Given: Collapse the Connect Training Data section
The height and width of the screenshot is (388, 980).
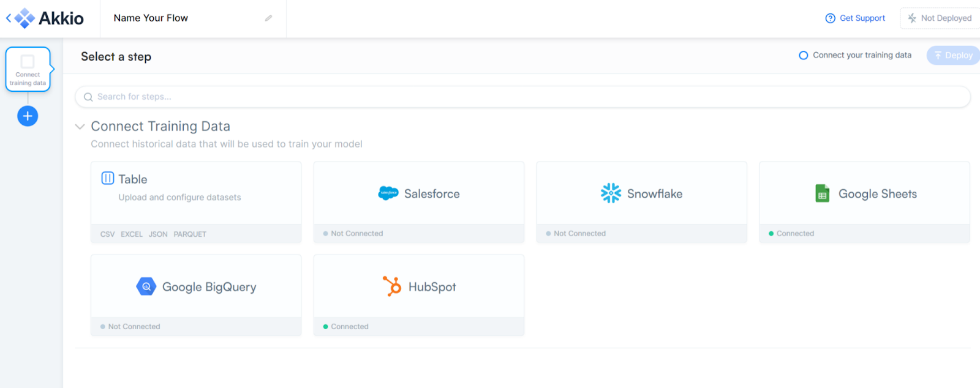Looking at the screenshot, I should pos(80,127).
